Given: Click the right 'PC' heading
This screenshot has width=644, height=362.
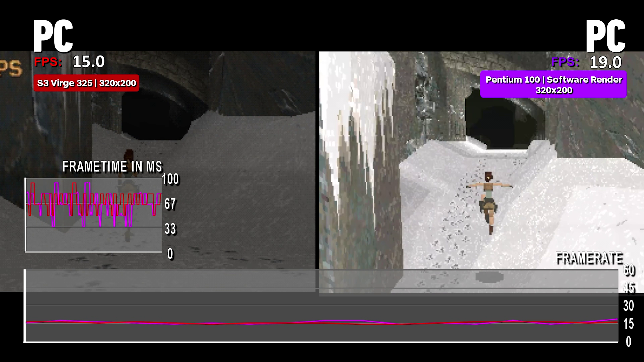Looking at the screenshot, I should [606, 36].
